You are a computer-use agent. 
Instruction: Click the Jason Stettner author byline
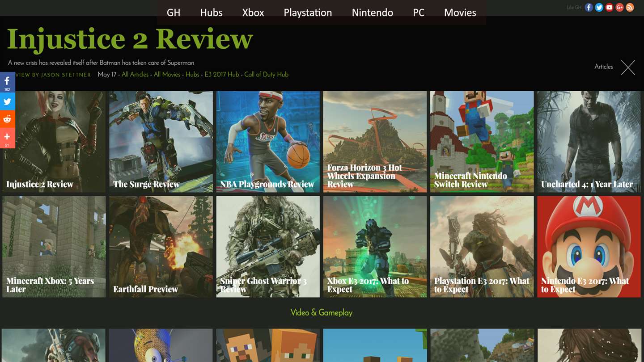tap(53, 75)
